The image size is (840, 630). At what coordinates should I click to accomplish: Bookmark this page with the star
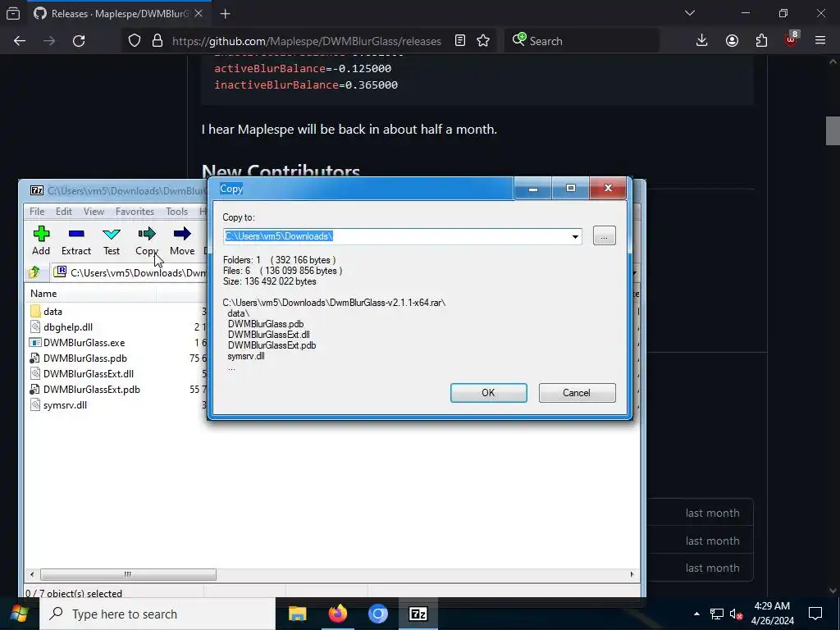click(483, 41)
